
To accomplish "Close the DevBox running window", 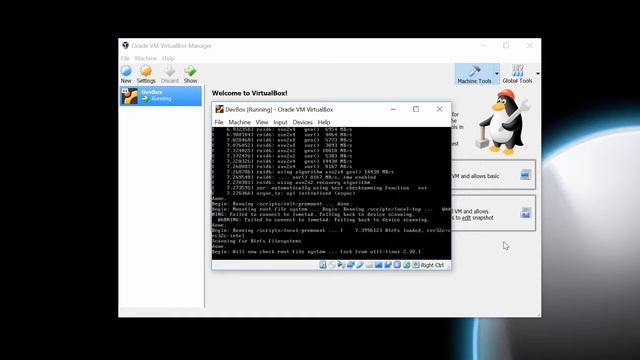I will click(439, 109).
